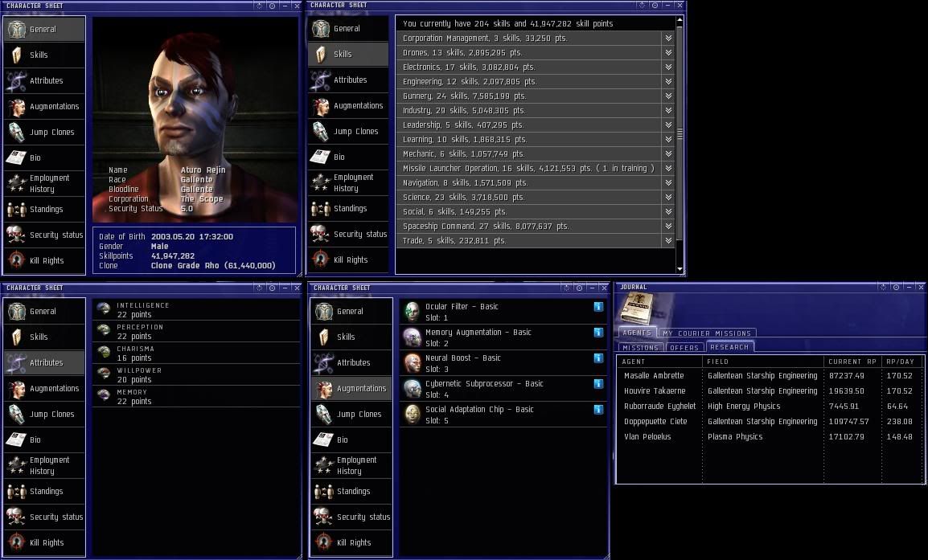The height and width of the screenshot is (560, 928).
Task: Pin the top-left Character Sheet window
Action: [x=273, y=6]
